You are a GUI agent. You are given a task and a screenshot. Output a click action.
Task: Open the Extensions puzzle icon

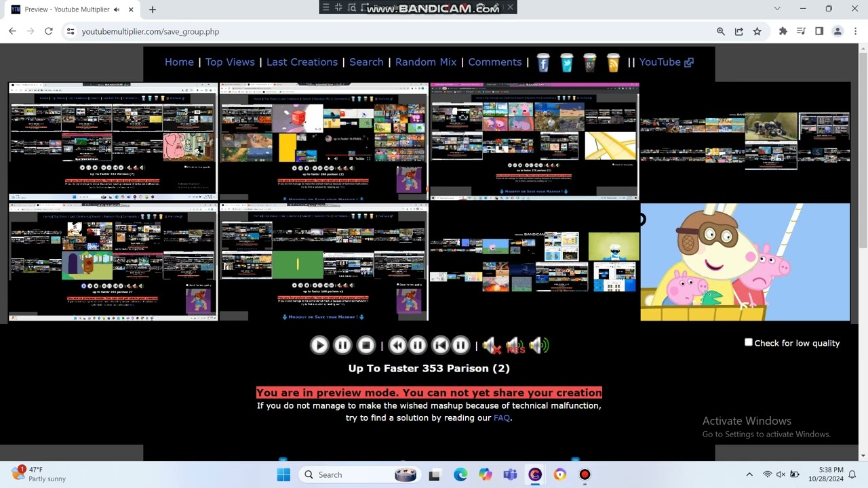click(783, 31)
